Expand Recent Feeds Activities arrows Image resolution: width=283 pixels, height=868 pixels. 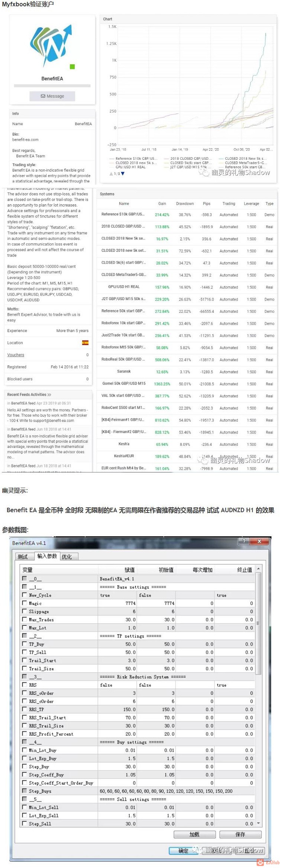click(49, 395)
